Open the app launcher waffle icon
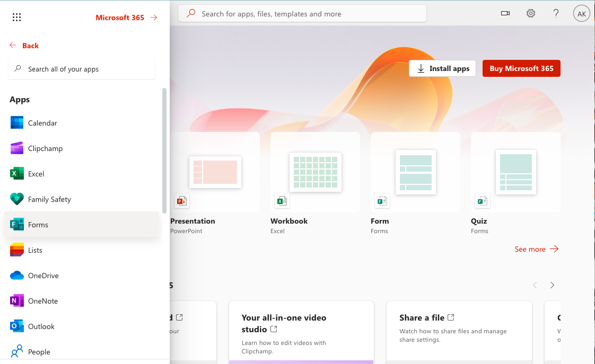Screen dimensions: 595x364 [x=16, y=17]
